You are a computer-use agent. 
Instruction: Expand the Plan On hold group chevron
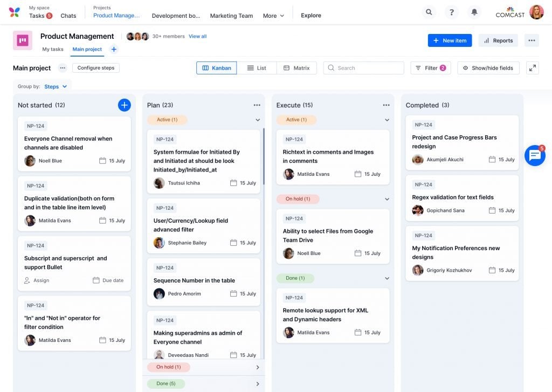pyautogui.click(x=258, y=367)
